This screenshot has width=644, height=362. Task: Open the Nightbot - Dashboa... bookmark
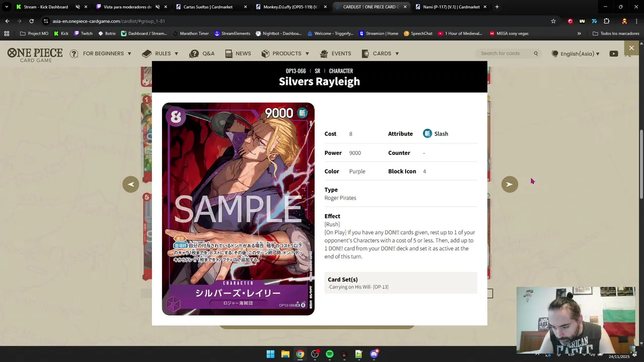pyautogui.click(x=278, y=34)
